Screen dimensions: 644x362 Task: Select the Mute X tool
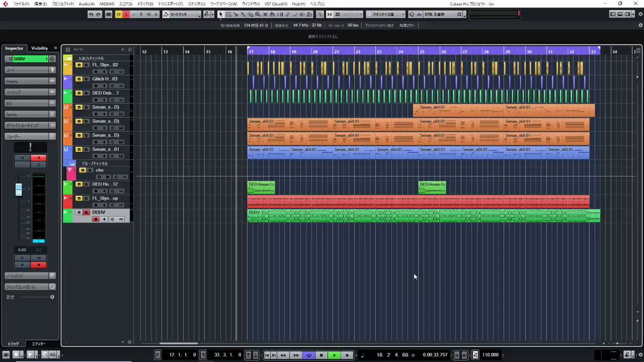pyautogui.click(x=265, y=14)
